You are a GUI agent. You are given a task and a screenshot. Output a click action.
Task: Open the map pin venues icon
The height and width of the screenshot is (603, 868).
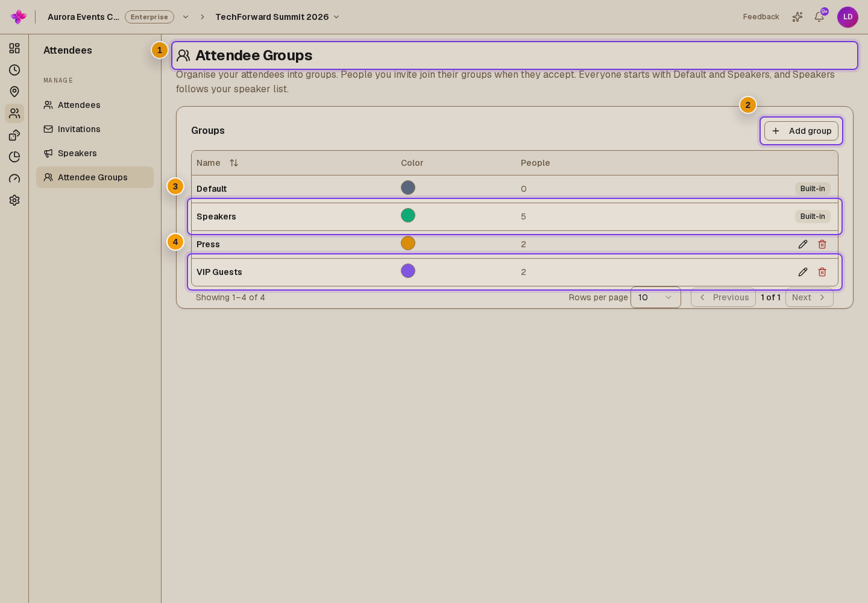coord(14,92)
